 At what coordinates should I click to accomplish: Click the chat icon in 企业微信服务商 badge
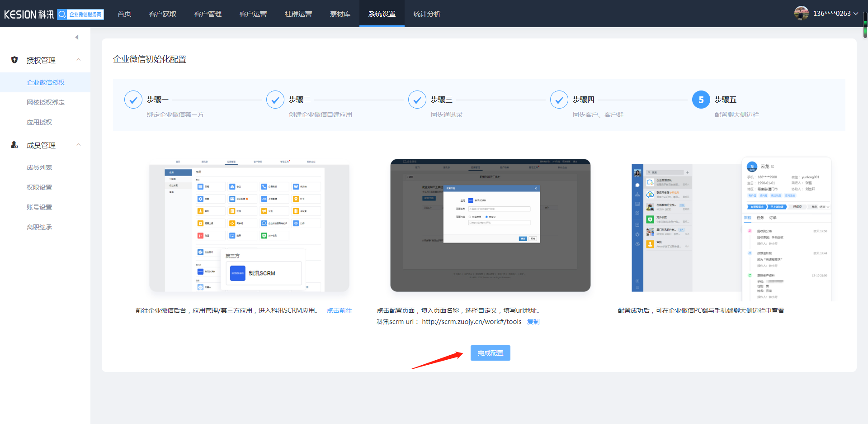point(62,14)
